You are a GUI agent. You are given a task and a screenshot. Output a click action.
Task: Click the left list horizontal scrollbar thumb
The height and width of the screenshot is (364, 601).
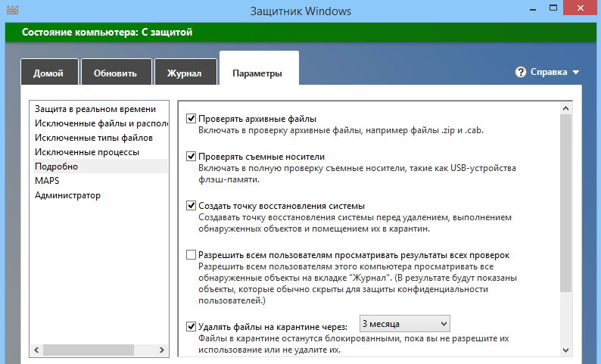89,350
